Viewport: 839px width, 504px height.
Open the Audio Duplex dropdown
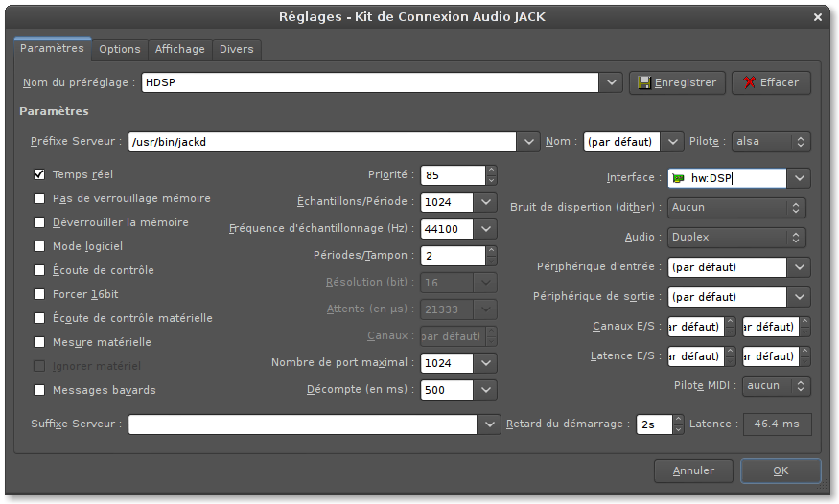pos(737,237)
